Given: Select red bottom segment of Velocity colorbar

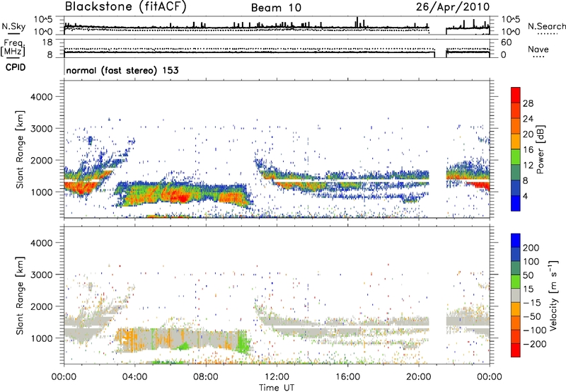Looking at the screenshot, I should coord(516,350).
